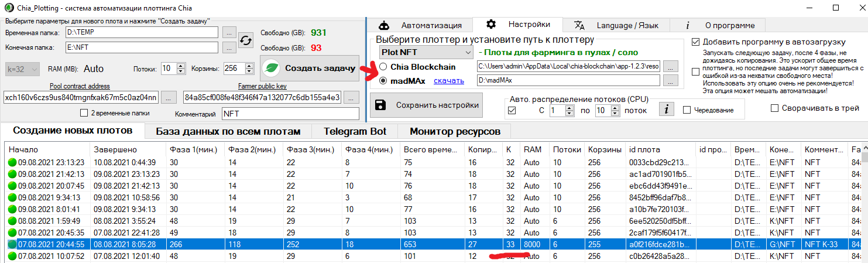868x263 pixels.
Task: Click green status icon of row 09.08.2021 9:34:13
Action: pyautogui.click(x=12, y=196)
